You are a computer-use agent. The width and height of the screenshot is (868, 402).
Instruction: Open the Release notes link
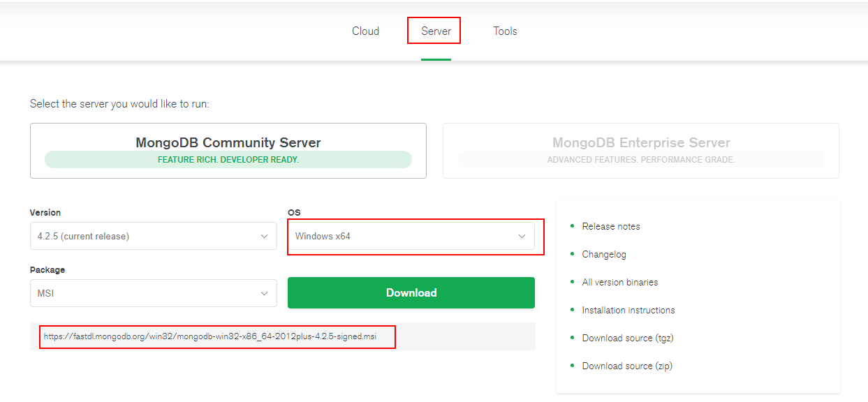[x=611, y=226]
